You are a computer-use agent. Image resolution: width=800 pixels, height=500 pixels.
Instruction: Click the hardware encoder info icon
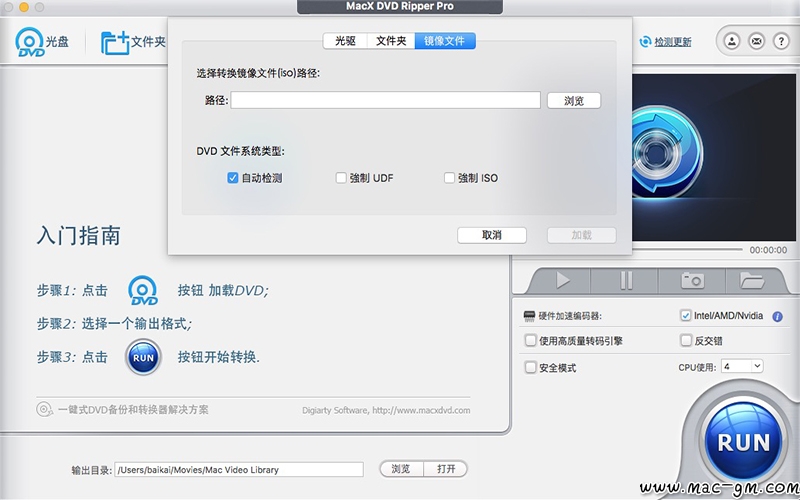tap(778, 317)
